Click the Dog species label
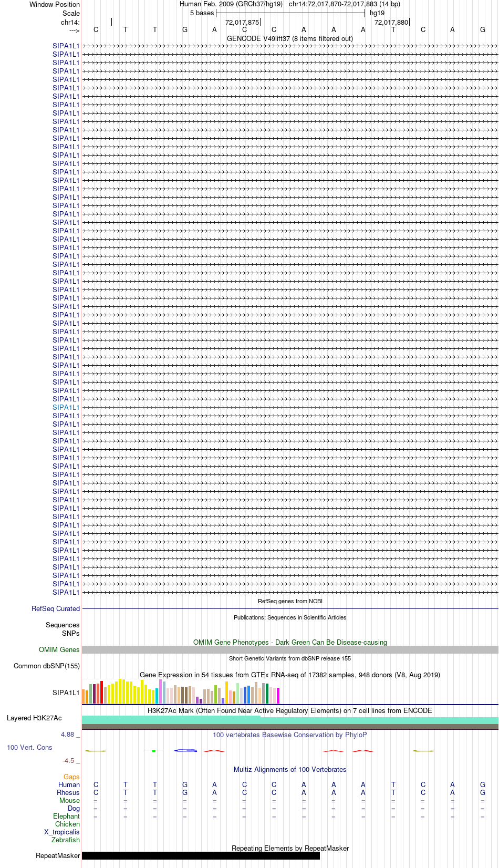 74,808
